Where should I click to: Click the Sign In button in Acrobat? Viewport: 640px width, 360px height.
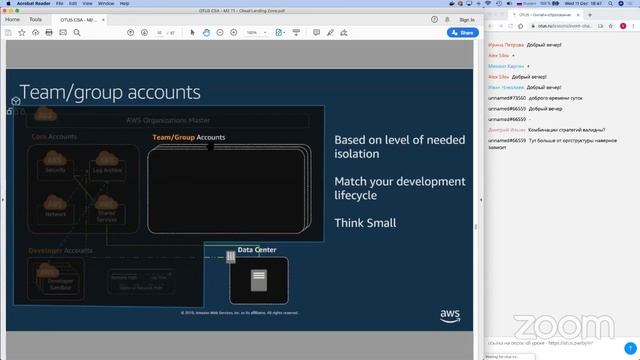coord(467,20)
